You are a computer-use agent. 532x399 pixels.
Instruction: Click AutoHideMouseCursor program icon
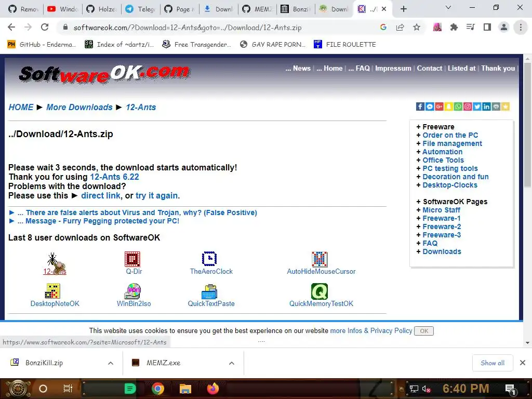(x=320, y=259)
